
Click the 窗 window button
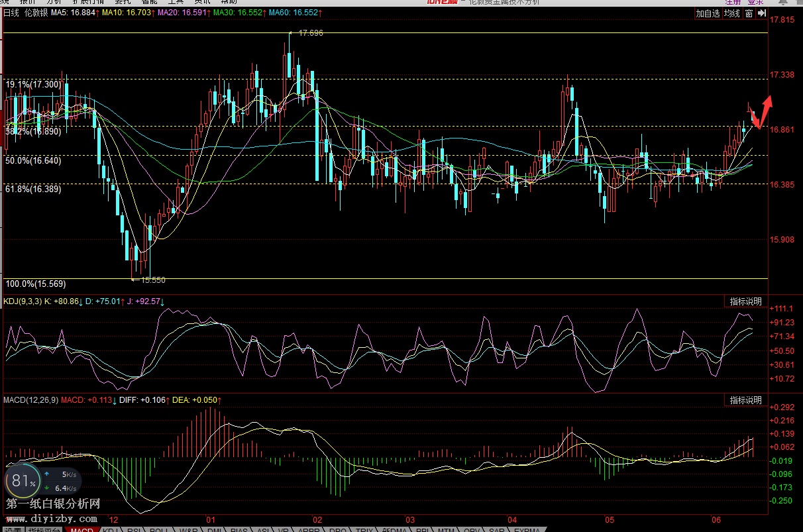(x=749, y=13)
